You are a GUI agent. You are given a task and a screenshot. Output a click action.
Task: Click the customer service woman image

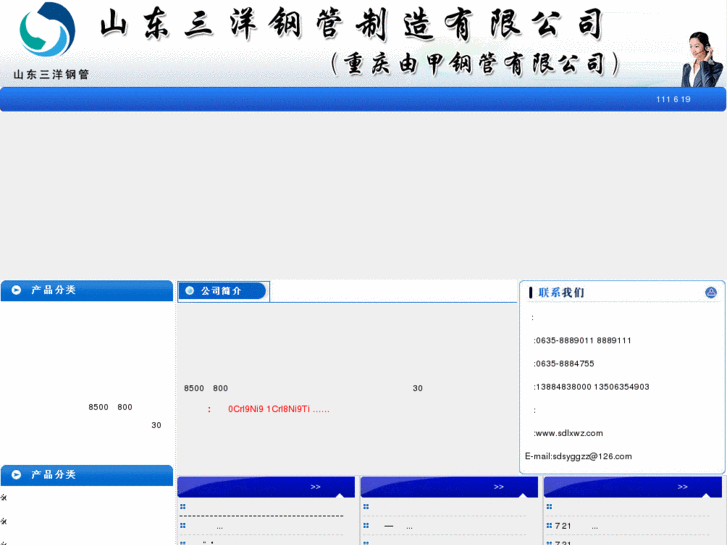point(702,59)
